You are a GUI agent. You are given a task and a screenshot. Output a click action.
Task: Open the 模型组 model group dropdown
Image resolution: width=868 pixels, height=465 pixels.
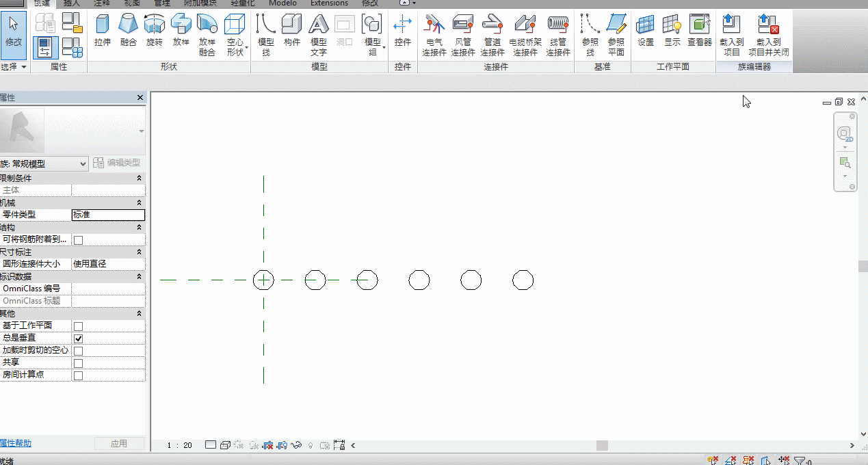[x=373, y=35]
